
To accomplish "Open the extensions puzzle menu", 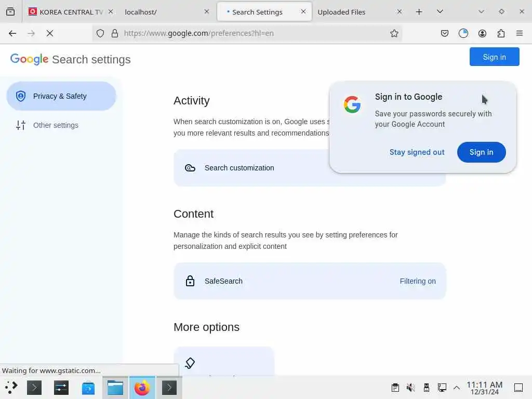I will pos(501,33).
